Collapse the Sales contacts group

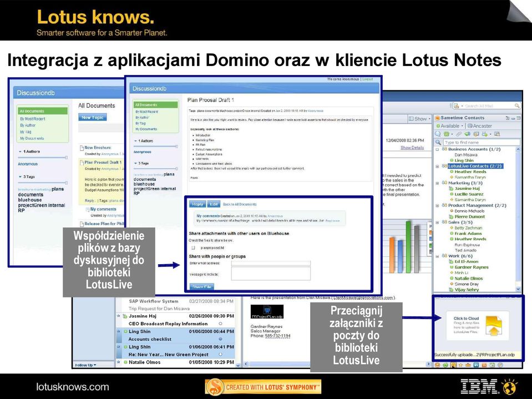(437, 222)
